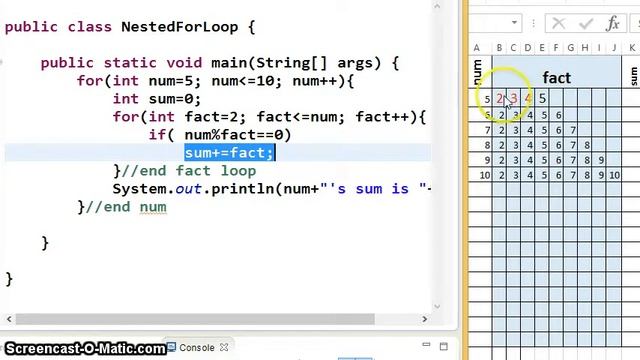Click the 8 in column H of num 8 row
Viewport: 640px width, 360px height.
tap(587, 145)
